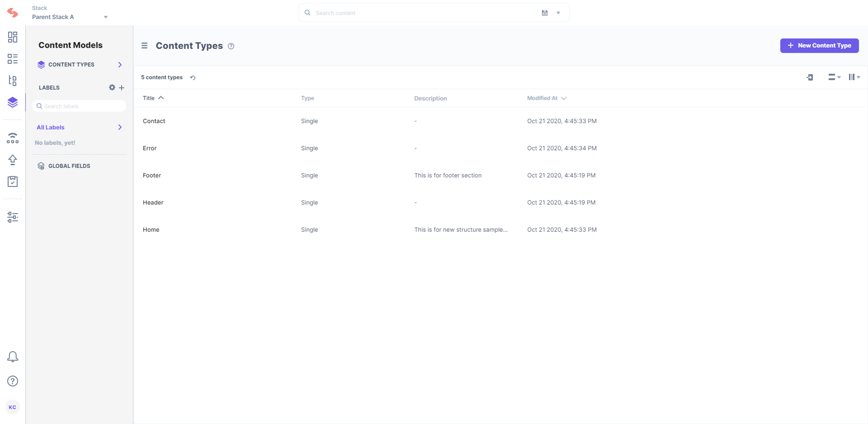Open the Tasks clipboard icon in sidebar
This screenshot has height=424, width=868.
click(x=12, y=181)
